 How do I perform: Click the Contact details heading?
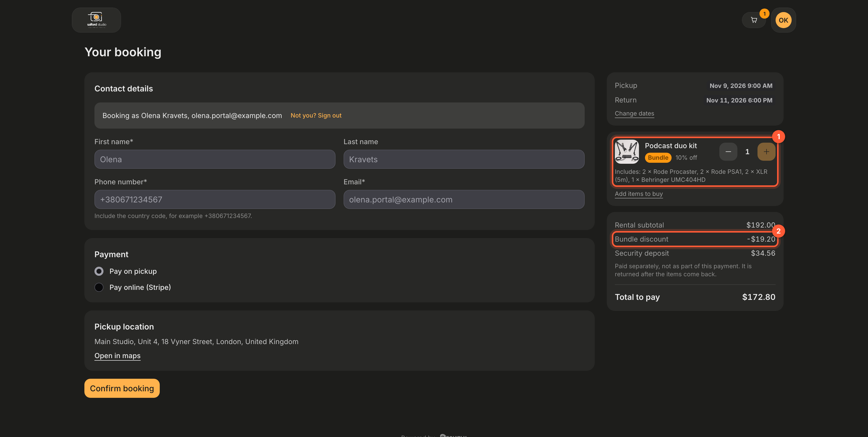[x=123, y=89]
